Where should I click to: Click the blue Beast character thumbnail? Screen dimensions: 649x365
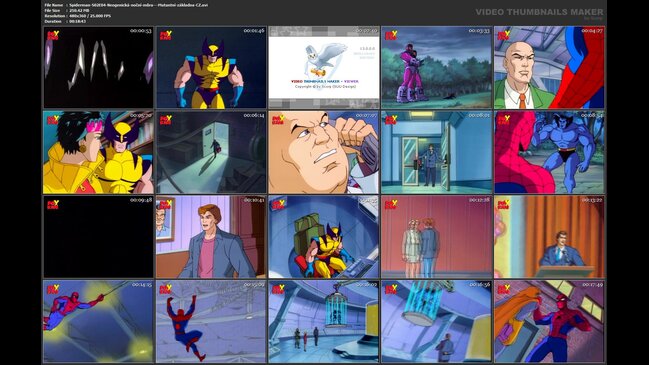click(x=549, y=152)
